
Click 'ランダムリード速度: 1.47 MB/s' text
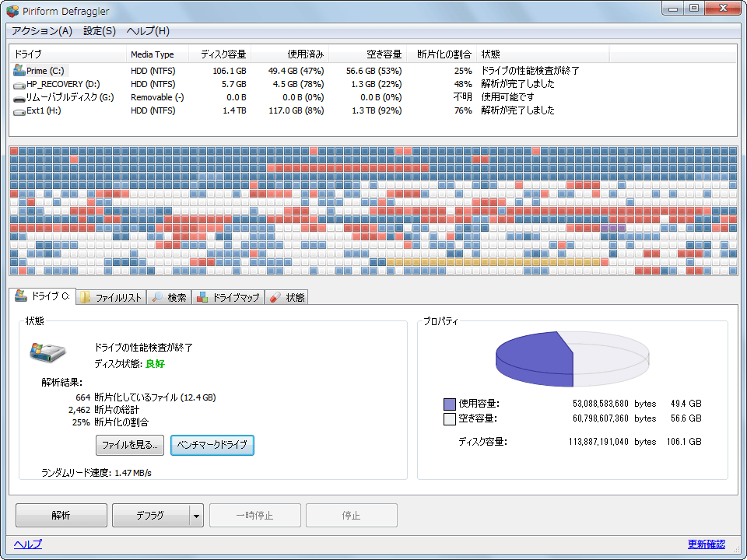coord(96,473)
